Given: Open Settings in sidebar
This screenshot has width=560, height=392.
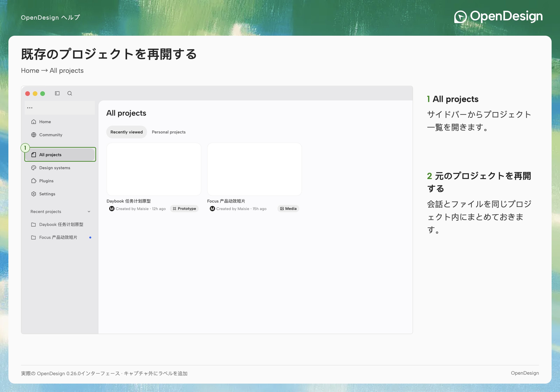Looking at the screenshot, I should [60, 194].
